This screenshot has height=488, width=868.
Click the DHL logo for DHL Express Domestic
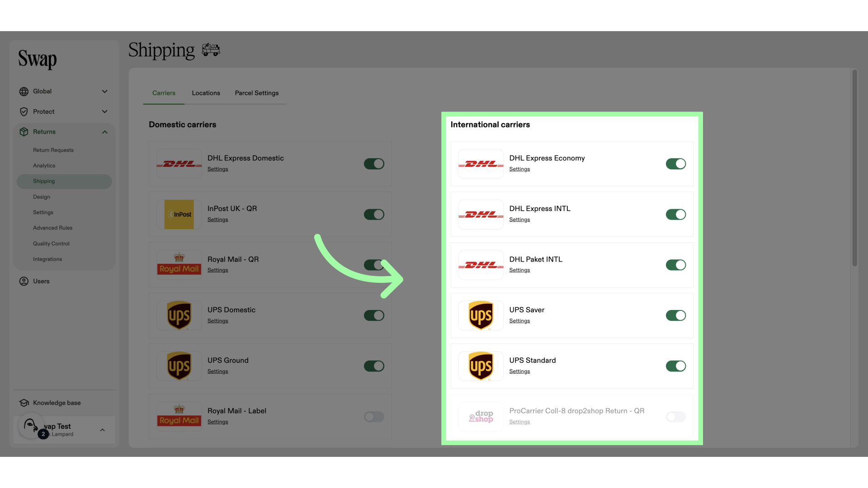point(179,164)
